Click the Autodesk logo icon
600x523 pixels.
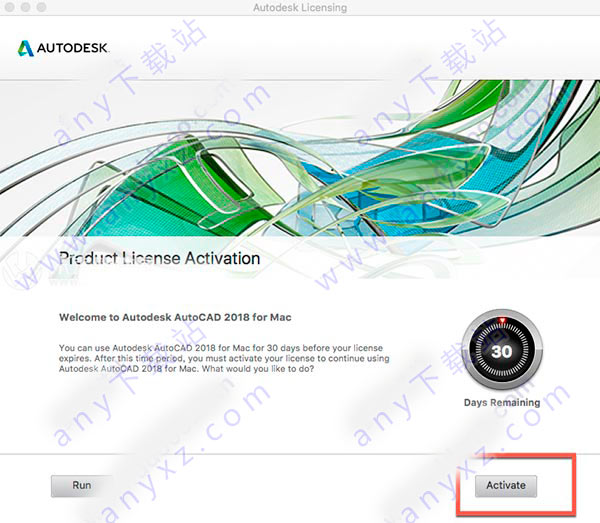26,48
